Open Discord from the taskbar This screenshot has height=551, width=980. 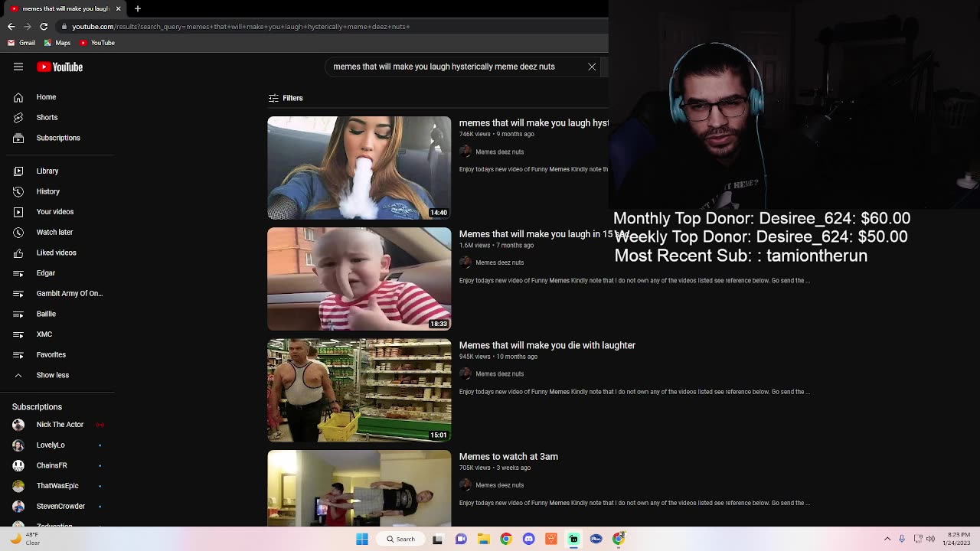528,539
